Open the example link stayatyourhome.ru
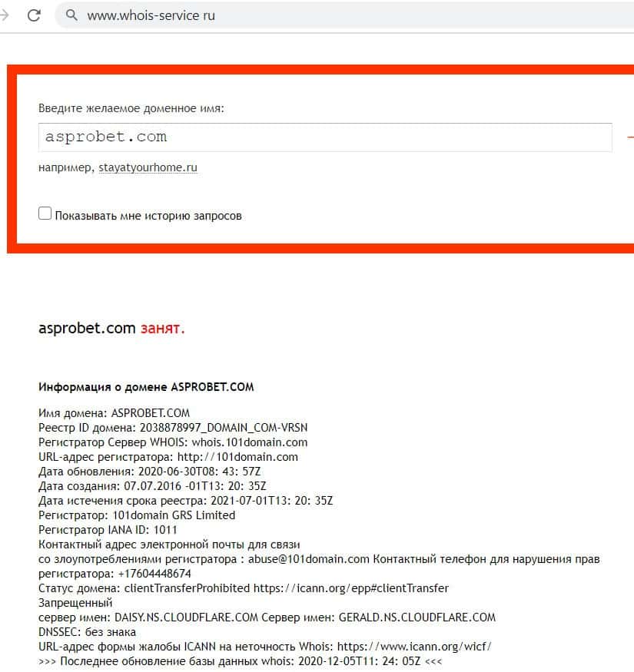Viewport: 634px width, 672px height. tap(148, 167)
